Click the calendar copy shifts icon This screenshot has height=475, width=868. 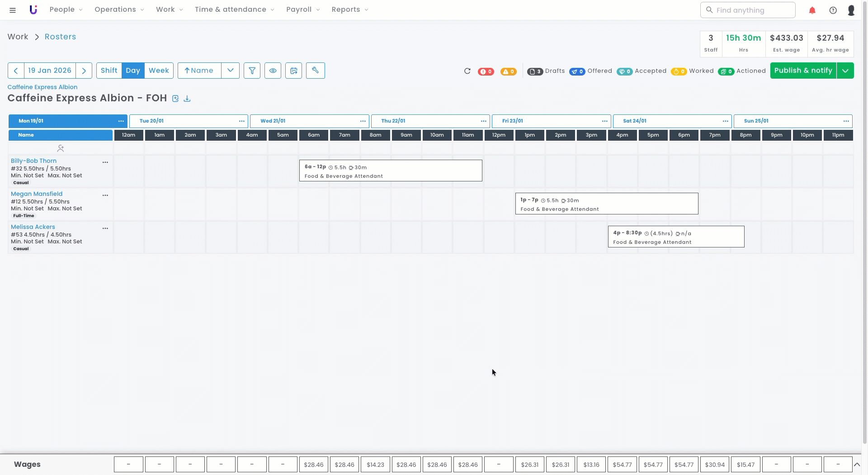point(293,71)
